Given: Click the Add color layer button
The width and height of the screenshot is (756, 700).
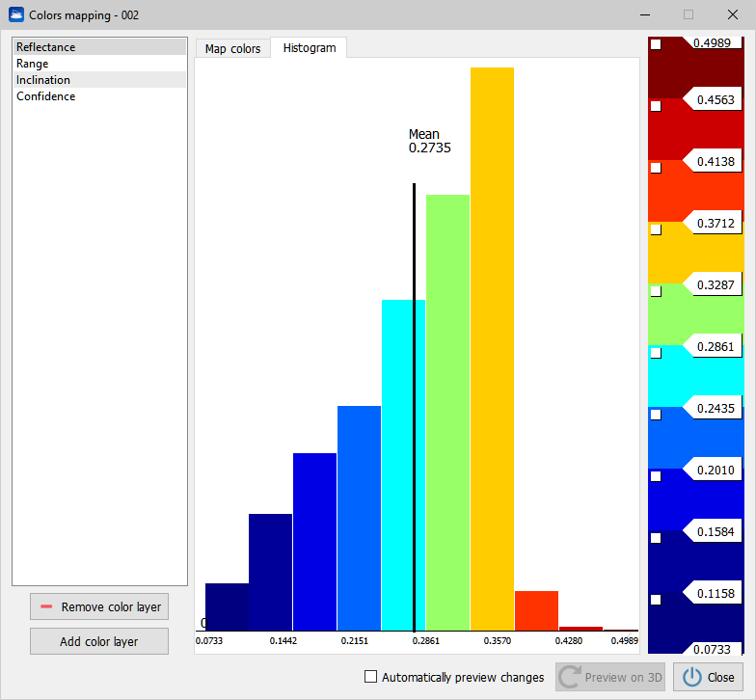Looking at the screenshot, I should tap(98, 641).
